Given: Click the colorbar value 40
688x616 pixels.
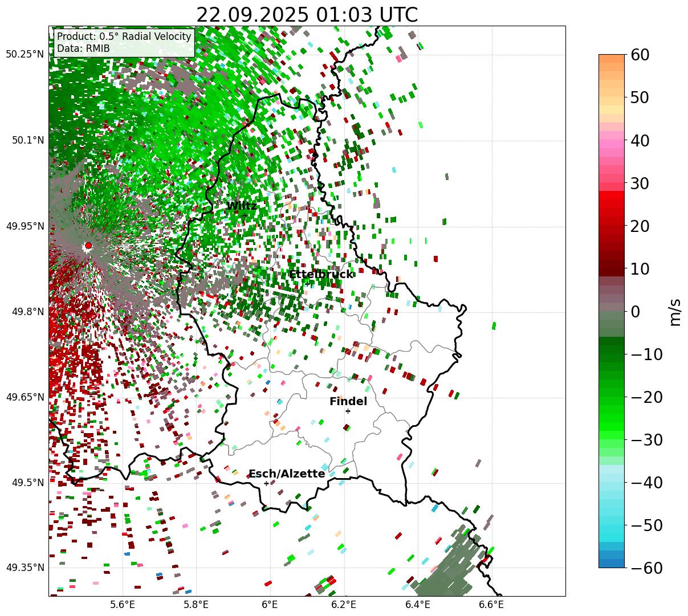Looking at the screenshot, I should [x=640, y=140].
